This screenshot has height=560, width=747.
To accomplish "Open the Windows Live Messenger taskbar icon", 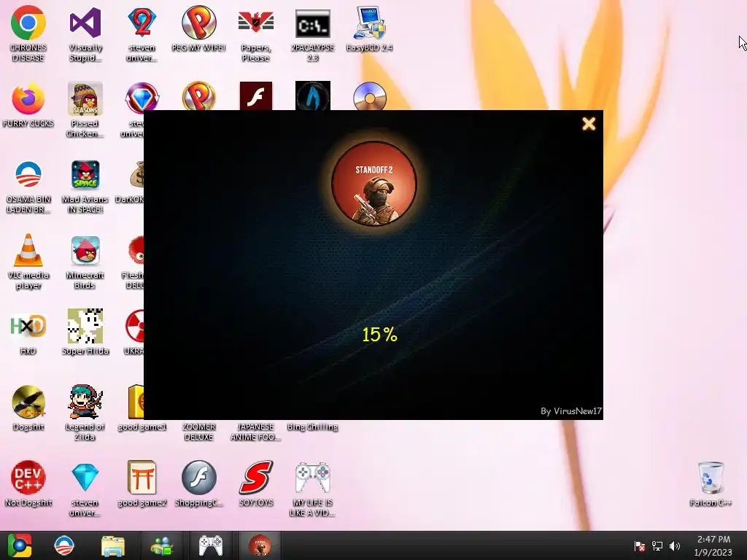I will coord(162,545).
